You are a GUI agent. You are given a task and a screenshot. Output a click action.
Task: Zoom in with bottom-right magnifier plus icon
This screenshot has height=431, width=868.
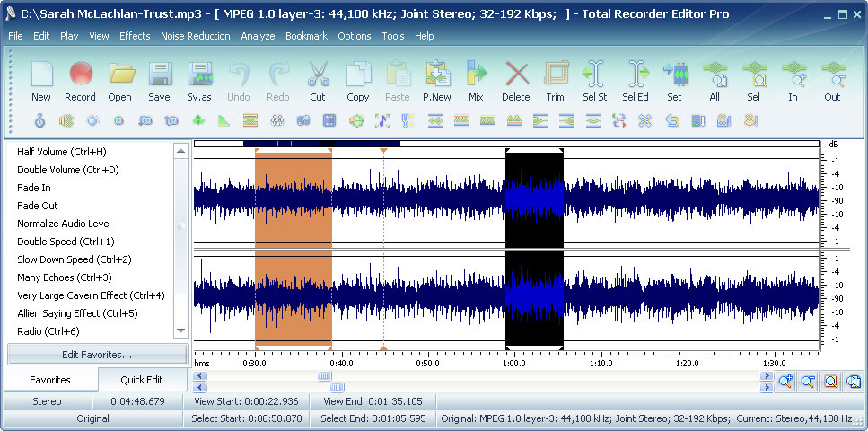pyautogui.click(x=785, y=381)
